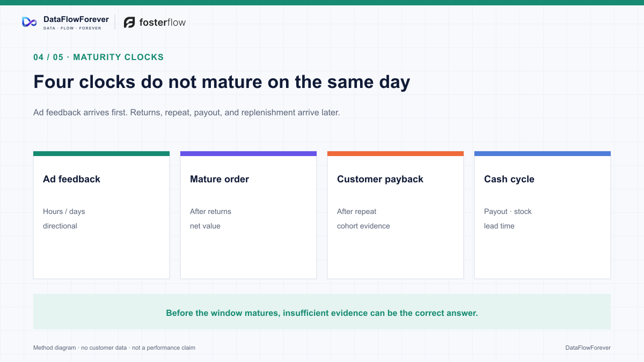Click the 'Ad feedback arrives first' subtitle sentence
Screen dimensions: 644x362
click(x=187, y=113)
